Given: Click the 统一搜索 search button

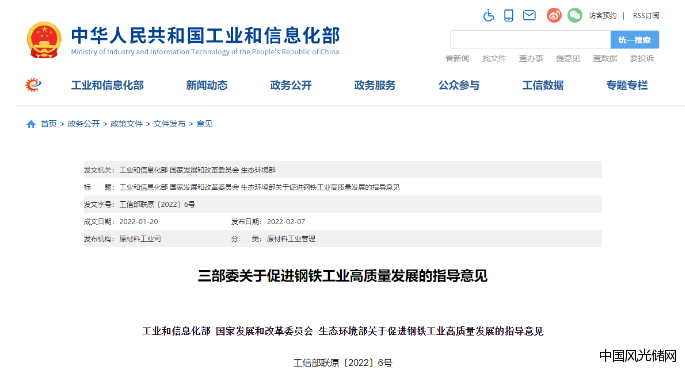Looking at the screenshot, I should click(x=634, y=40).
